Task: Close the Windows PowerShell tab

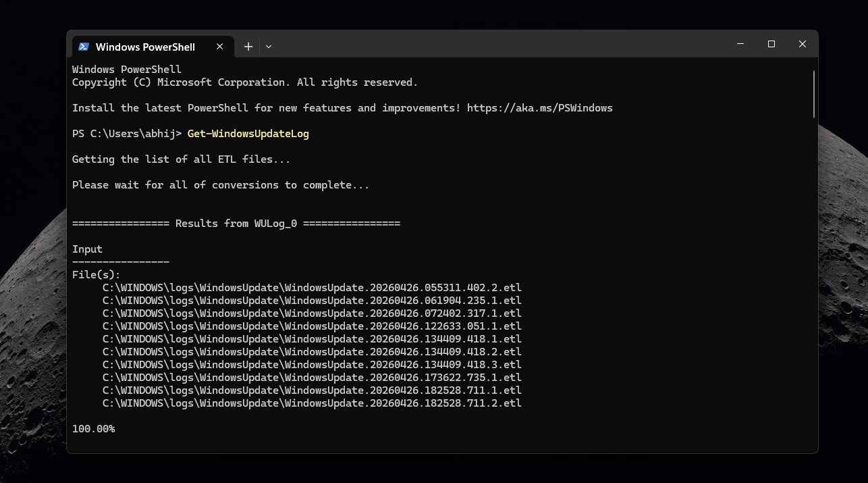Action: click(x=219, y=47)
